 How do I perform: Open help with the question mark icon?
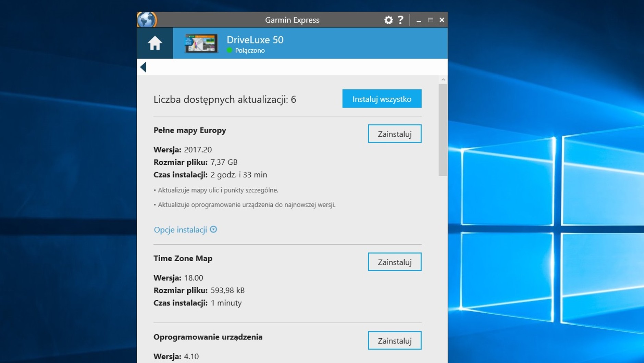click(x=400, y=20)
